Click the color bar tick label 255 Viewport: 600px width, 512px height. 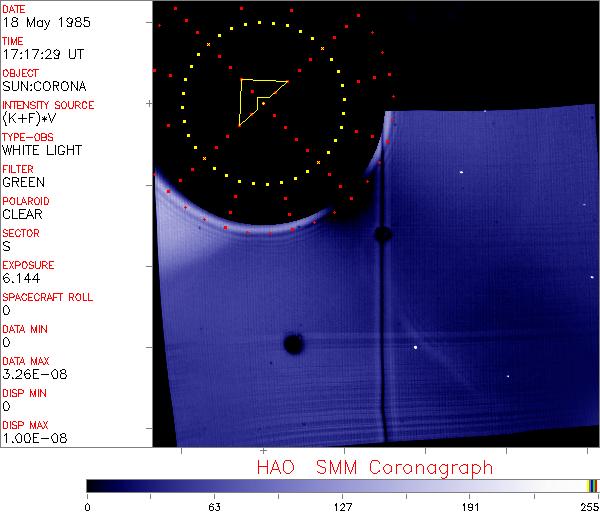588,505
